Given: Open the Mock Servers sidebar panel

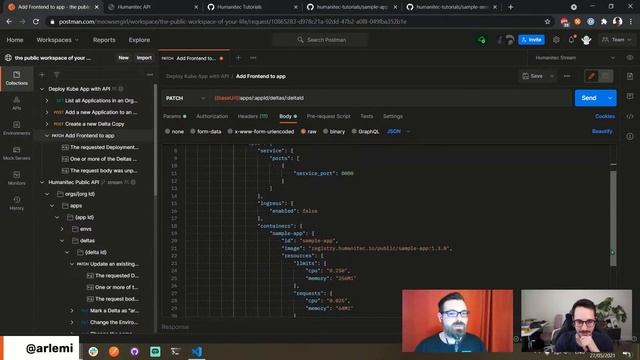Looking at the screenshot, I should [16, 153].
